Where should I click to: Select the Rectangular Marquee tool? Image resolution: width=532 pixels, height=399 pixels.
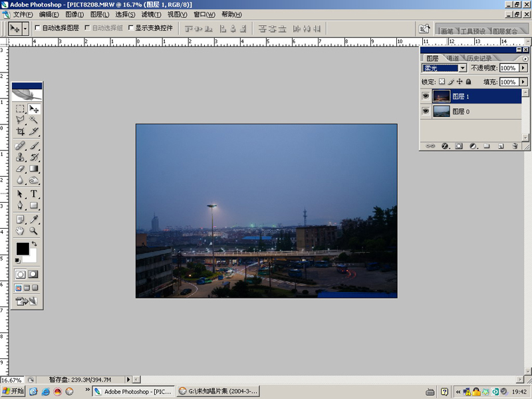(x=20, y=109)
